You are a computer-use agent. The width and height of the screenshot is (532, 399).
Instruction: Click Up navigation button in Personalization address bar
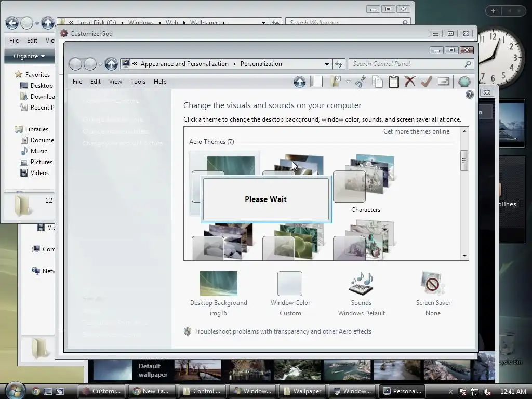(x=111, y=64)
